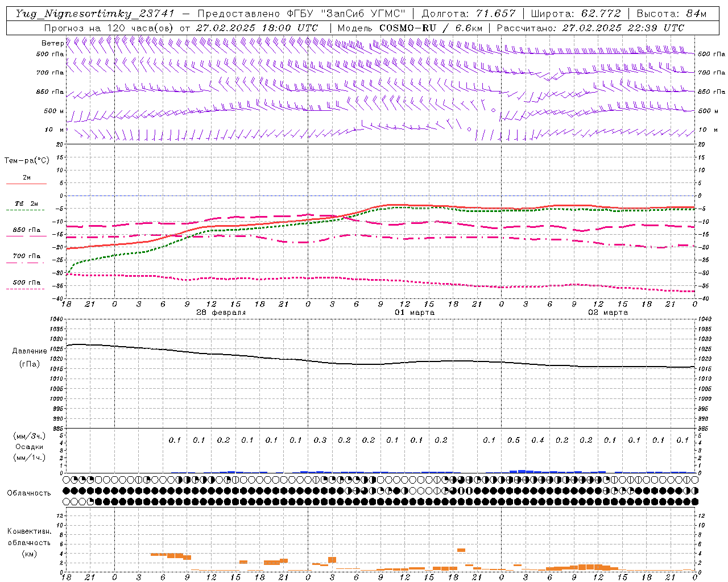The width and height of the screenshot is (728, 582).
Task: Select the Td 2м dew point legend entry
Action: point(27,203)
